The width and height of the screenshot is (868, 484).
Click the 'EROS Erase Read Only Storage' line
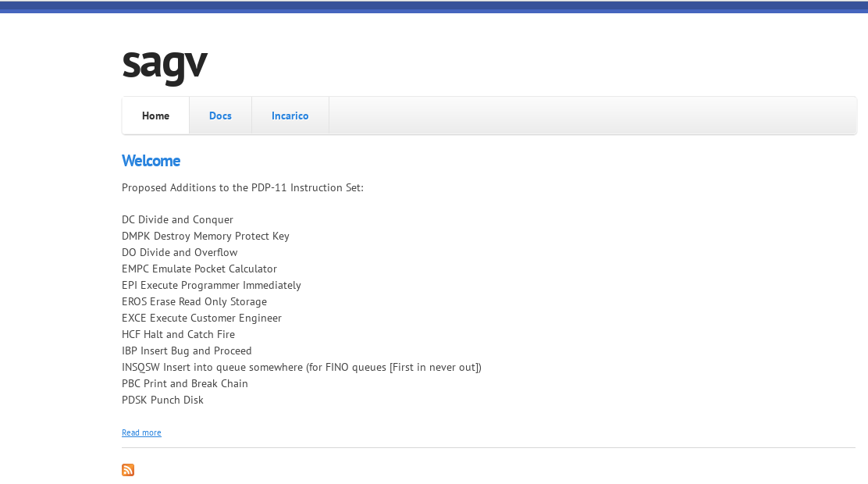click(194, 301)
